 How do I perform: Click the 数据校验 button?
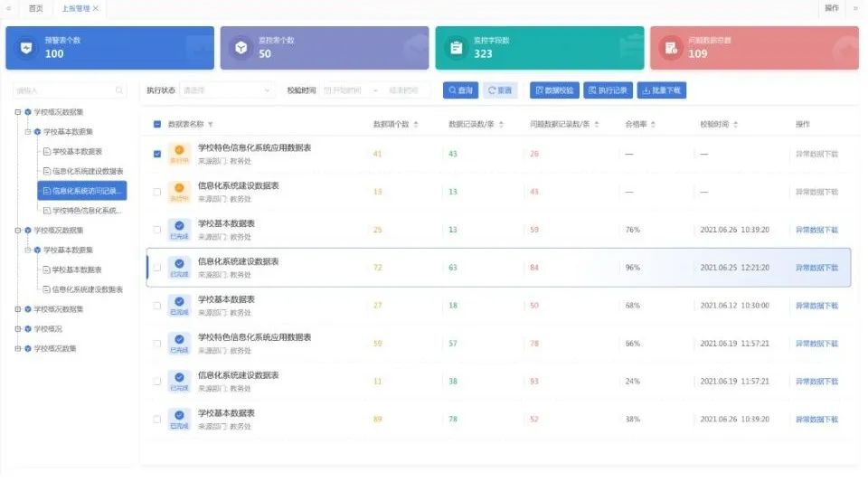553,90
